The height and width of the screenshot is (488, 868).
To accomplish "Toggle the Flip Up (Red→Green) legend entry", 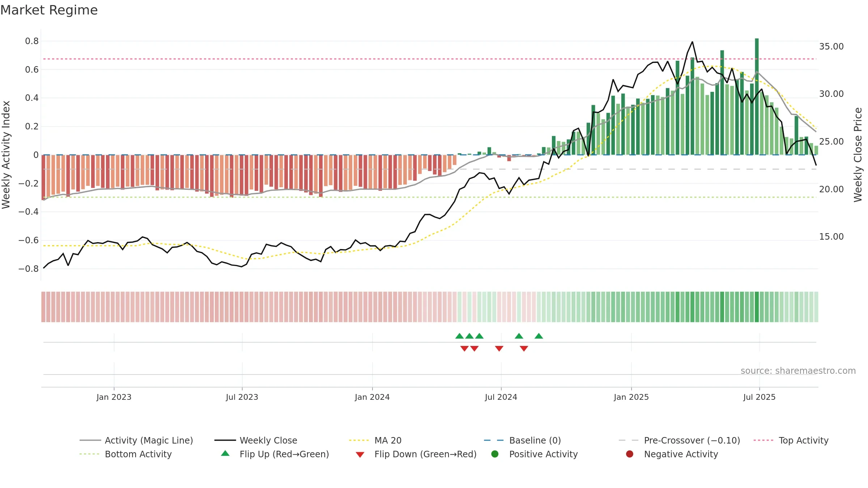I will pos(275,454).
